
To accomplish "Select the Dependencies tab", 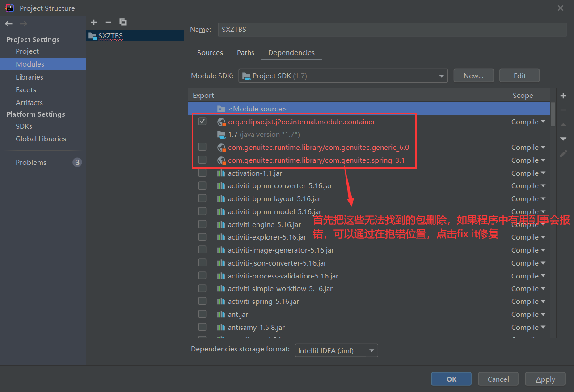I will click(x=291, y=52).
